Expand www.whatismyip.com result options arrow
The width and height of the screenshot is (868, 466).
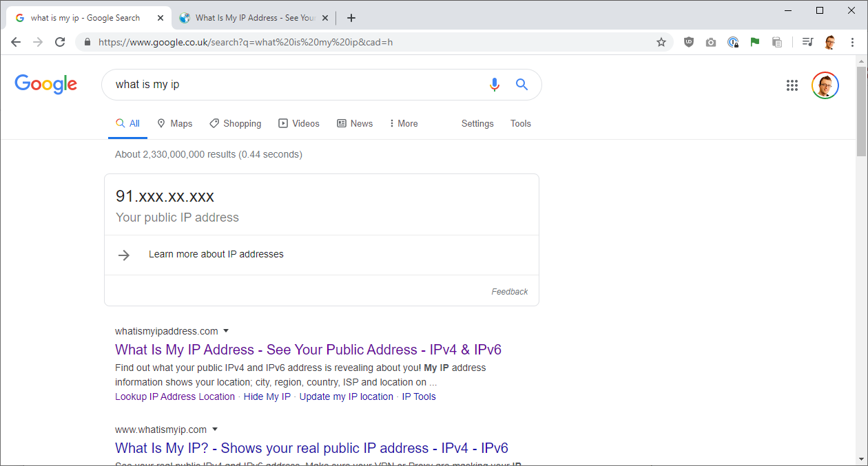[x=214, y=430]
